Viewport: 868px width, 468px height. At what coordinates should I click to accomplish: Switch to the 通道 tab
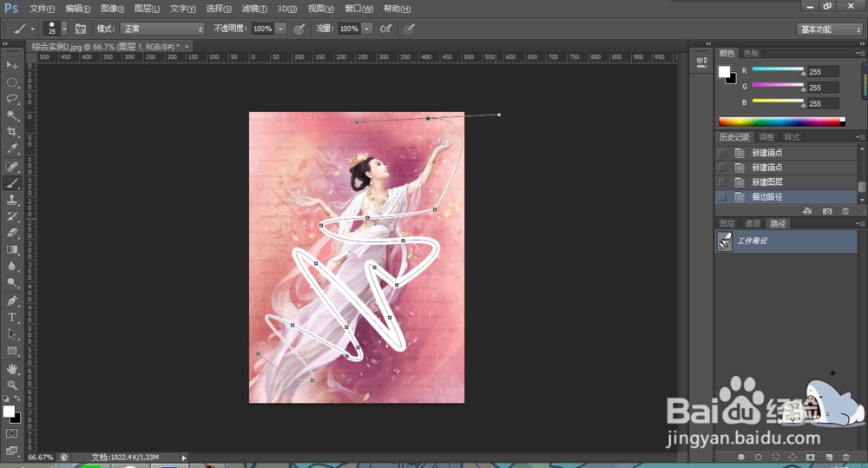(753, 224)
